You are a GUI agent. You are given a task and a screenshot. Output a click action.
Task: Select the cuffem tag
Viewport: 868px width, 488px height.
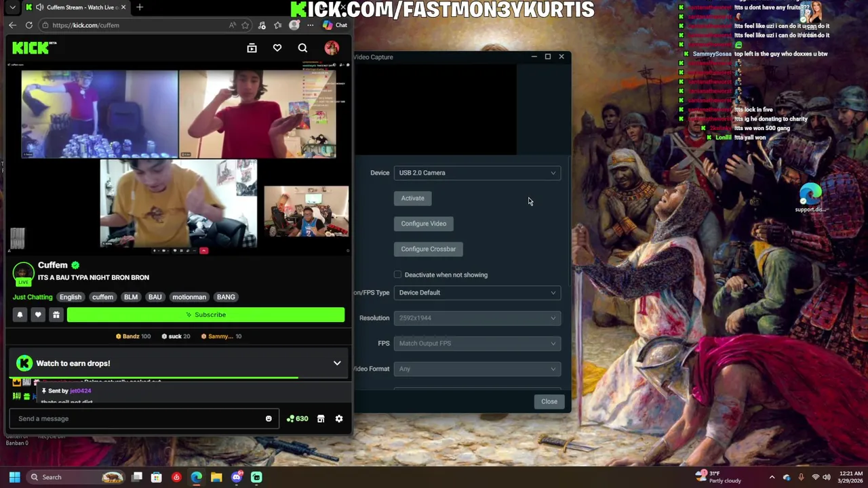coord(102,297)
